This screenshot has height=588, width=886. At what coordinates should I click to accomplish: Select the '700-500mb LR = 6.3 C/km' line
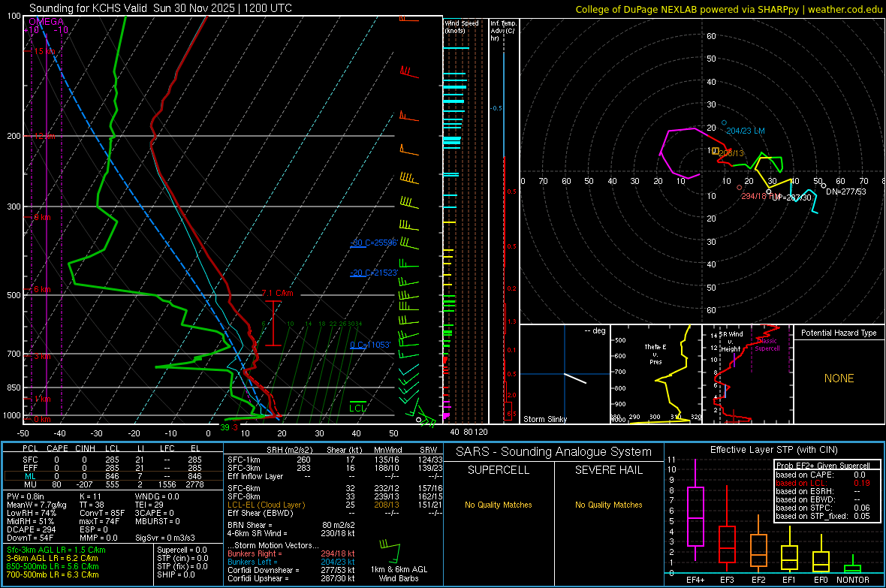point(53,574)
